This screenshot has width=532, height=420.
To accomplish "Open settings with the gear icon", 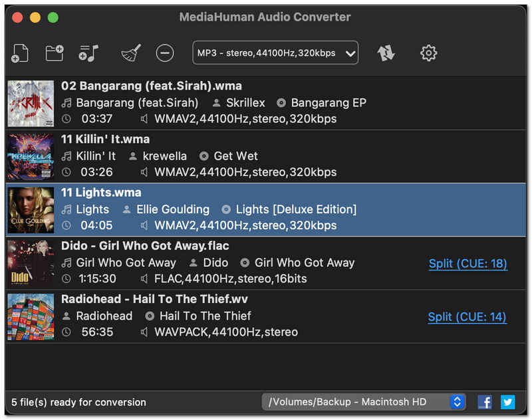I will click(x=428, y=53).
